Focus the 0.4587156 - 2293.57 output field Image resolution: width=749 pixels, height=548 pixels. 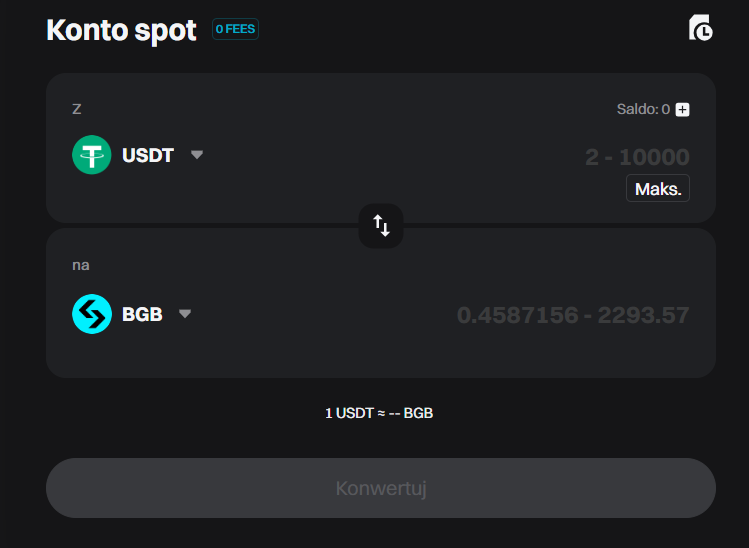573,315
